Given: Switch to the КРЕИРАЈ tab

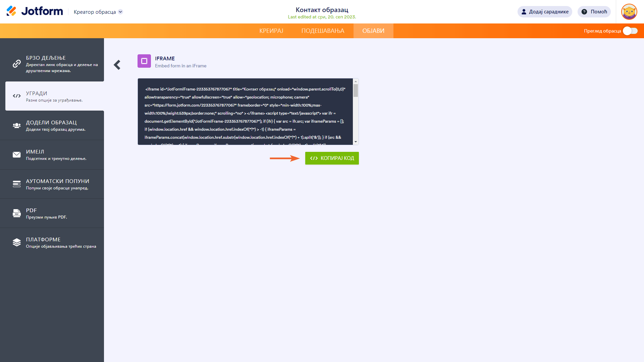Looking at the screenshot, I should point(271,31).
